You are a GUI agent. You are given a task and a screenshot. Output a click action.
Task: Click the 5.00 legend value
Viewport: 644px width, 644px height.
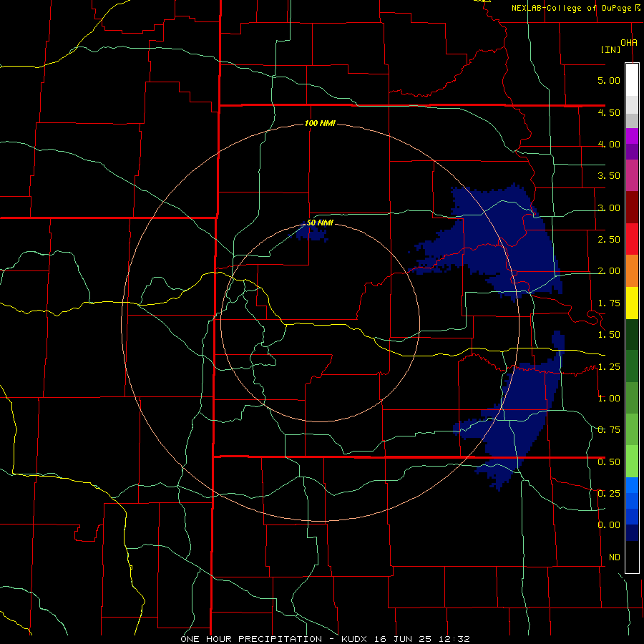point(609,80)
